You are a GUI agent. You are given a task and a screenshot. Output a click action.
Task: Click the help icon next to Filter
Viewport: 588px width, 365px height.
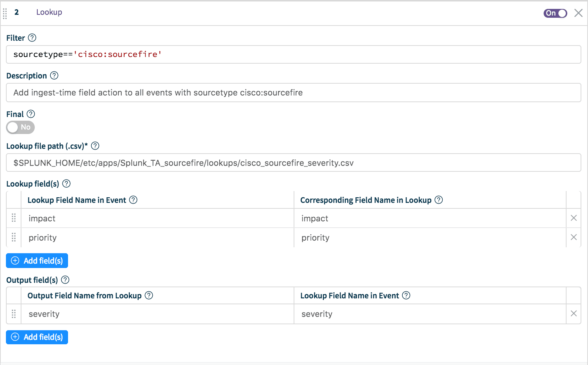32,38
